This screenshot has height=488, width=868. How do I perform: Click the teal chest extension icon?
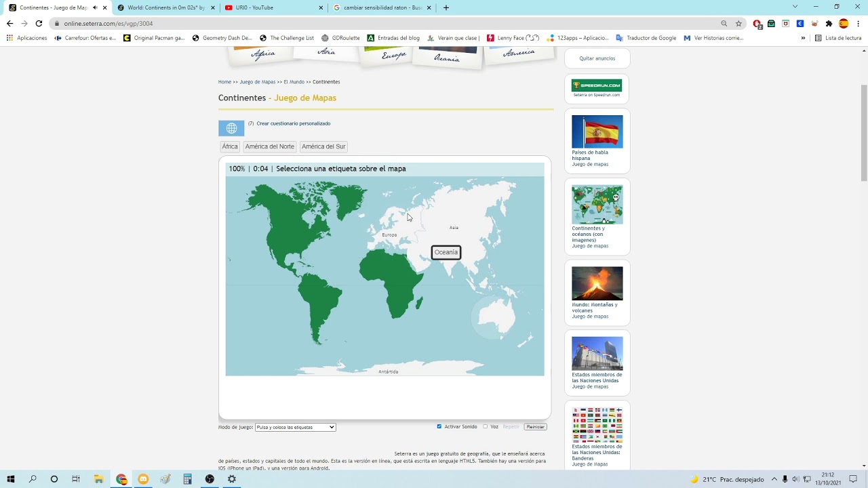click(x=772, y=23)
